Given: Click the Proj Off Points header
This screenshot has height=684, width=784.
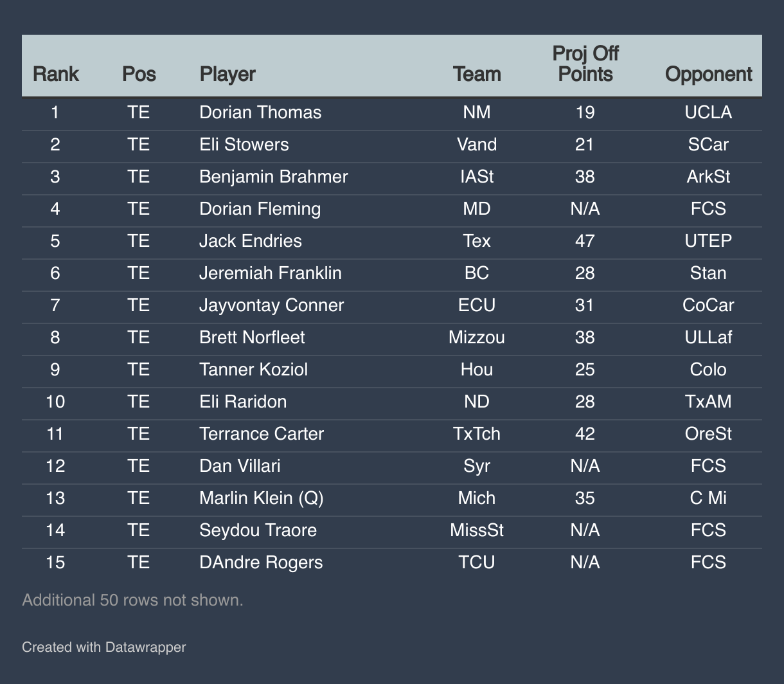Looking at the screenshot, I should coord(585,63).
